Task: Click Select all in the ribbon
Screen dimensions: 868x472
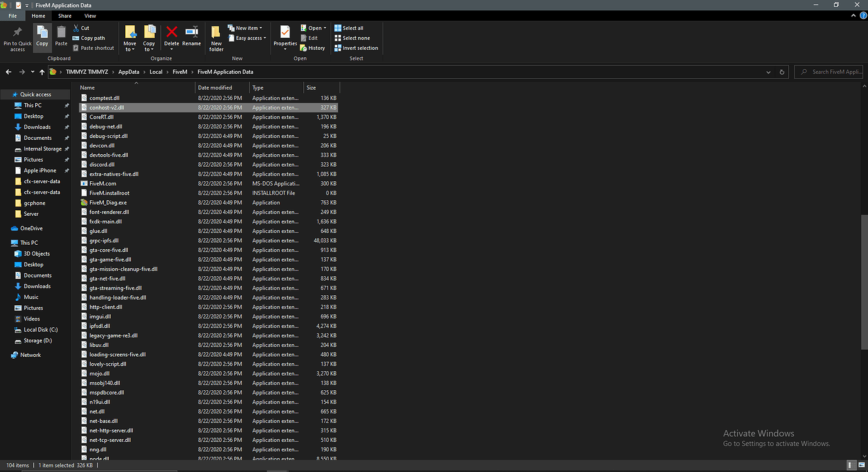Action: tap(349, 27)
